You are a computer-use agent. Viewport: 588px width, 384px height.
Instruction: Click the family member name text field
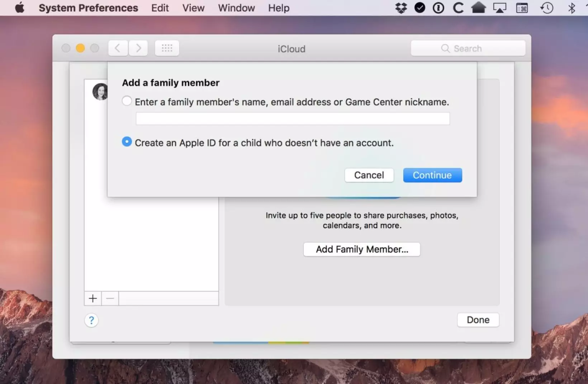point(293,119)
